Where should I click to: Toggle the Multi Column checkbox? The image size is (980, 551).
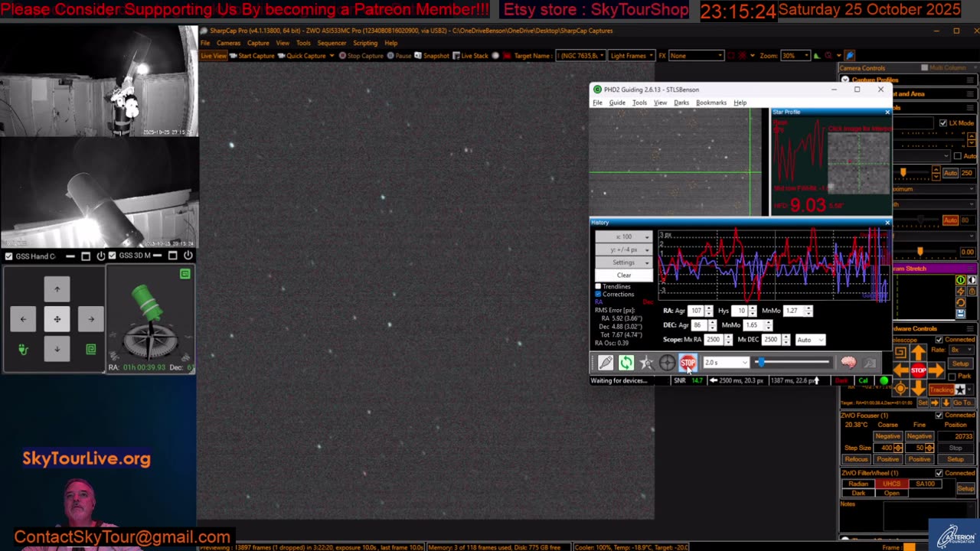point(924,68)
